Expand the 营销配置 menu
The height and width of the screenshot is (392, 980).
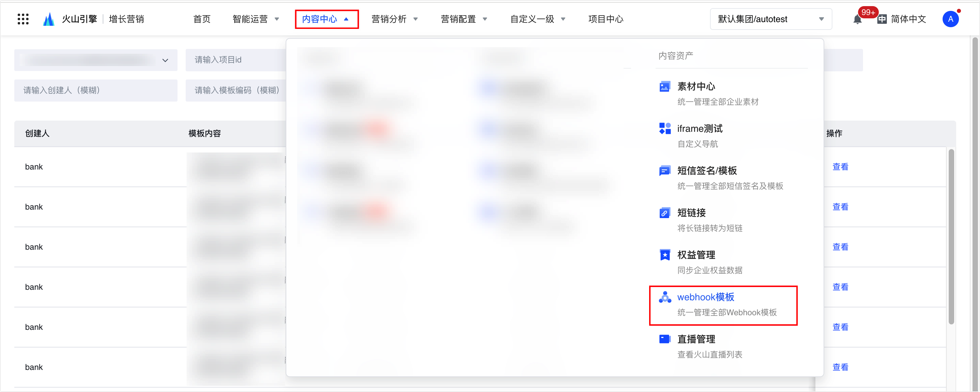pos(464,19)
